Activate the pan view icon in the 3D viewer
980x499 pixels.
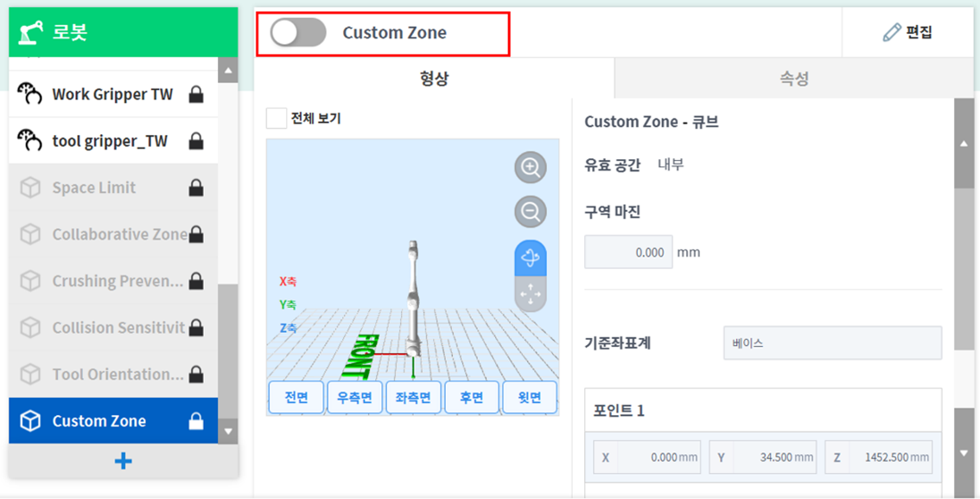click(531, 294)
